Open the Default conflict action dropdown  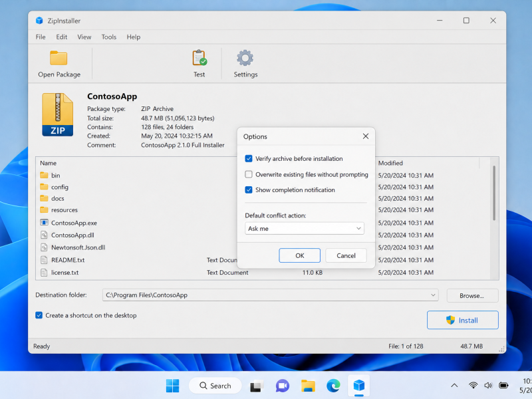point(305,228)
